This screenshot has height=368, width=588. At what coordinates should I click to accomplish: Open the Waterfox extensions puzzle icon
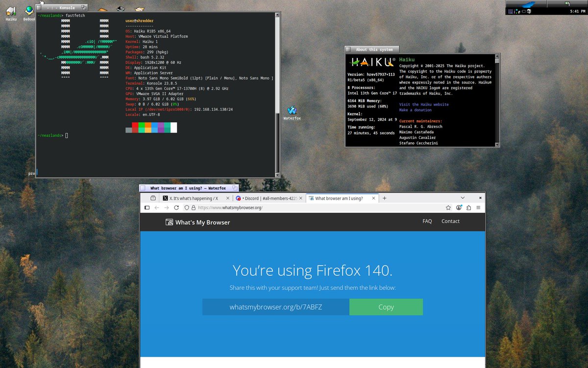tap(469, 208)
